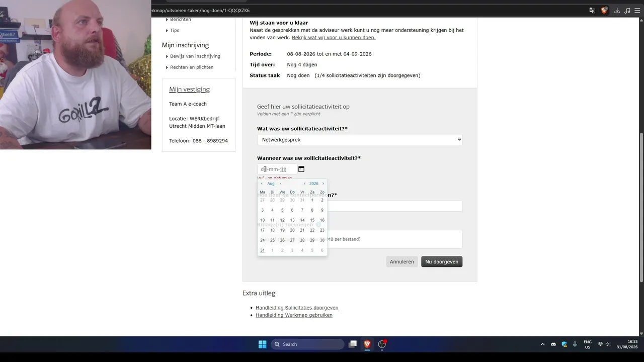Open the sollicitatieactiviteit dropdown showing Netwerkgesprek
This screenshot has height=362, width=644.
point(360,140)
